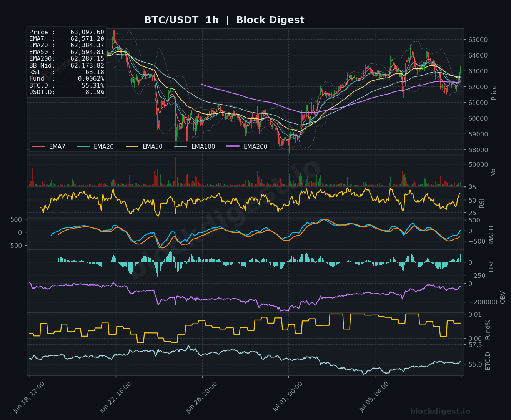Screen dimensions: 511x420
Task: Select the EMA200 62,287.15 info row
Action: [67, 59]
